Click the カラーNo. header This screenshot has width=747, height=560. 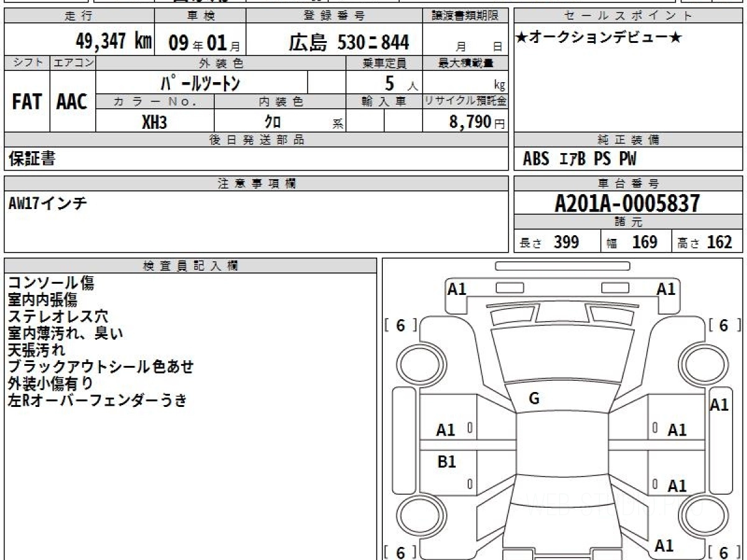tap(155, 102)
